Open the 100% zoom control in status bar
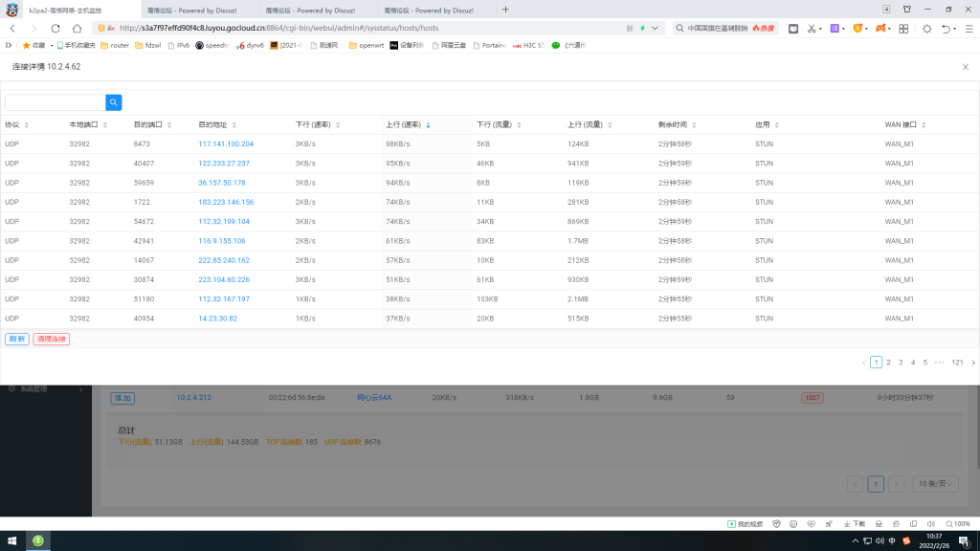The image size is (980, 551). (958, 524)
